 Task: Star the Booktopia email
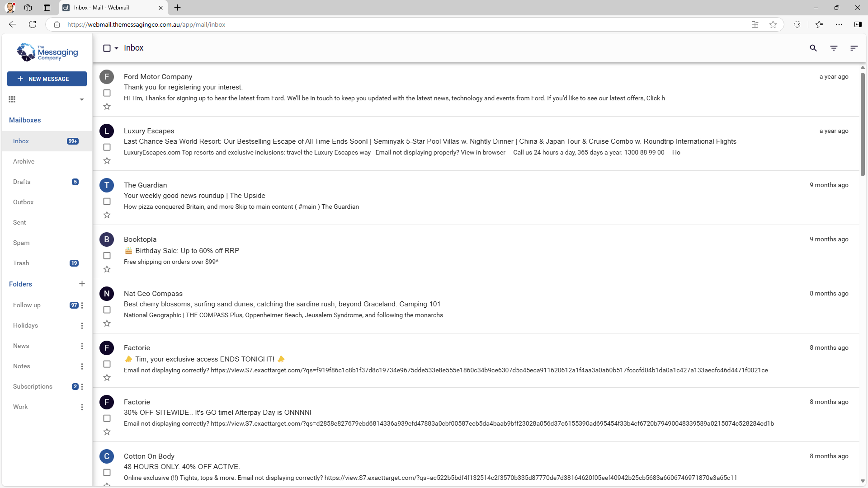click(107, 269)
